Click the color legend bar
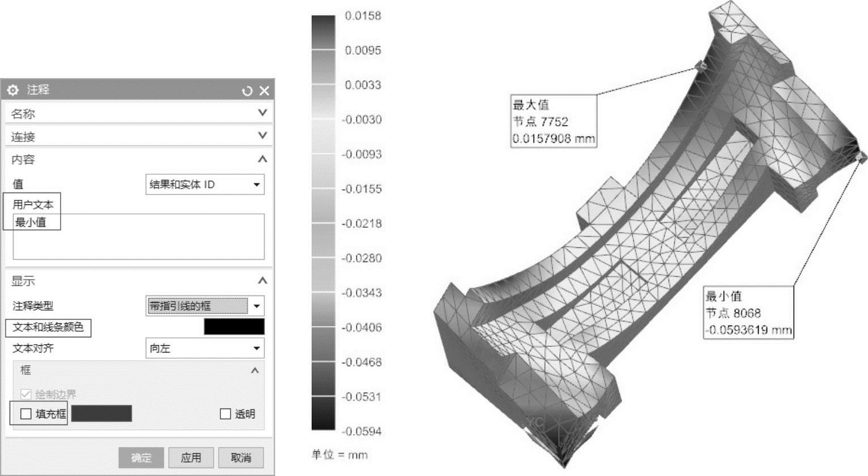This screenshot has width=868, height=476. 323,222
